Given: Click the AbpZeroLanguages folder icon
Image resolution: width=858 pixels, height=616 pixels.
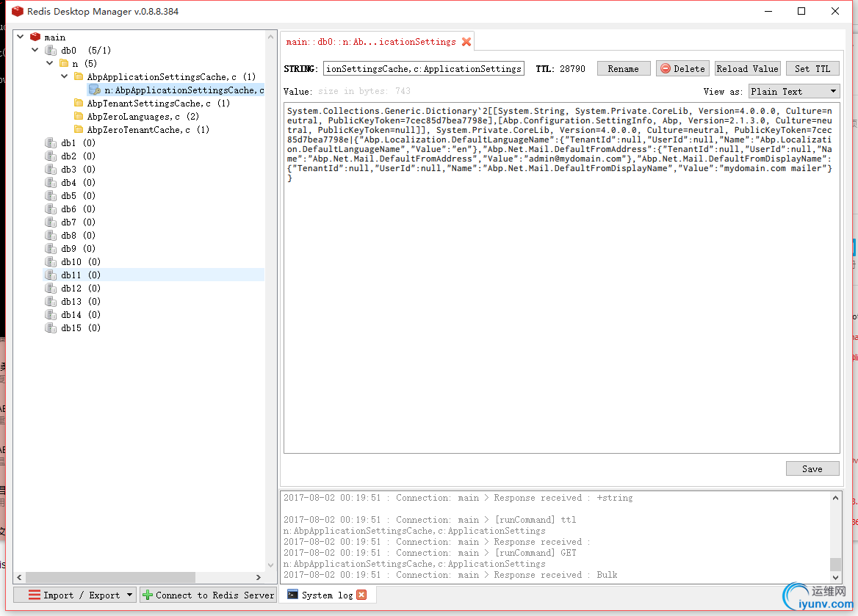Looking at the screenshot, I should click(79, 116).
